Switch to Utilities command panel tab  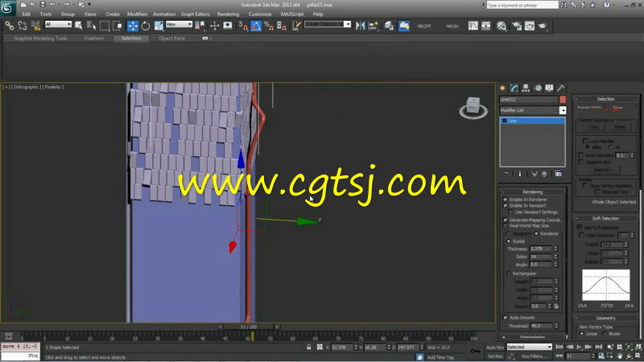[x=560, y=88]
